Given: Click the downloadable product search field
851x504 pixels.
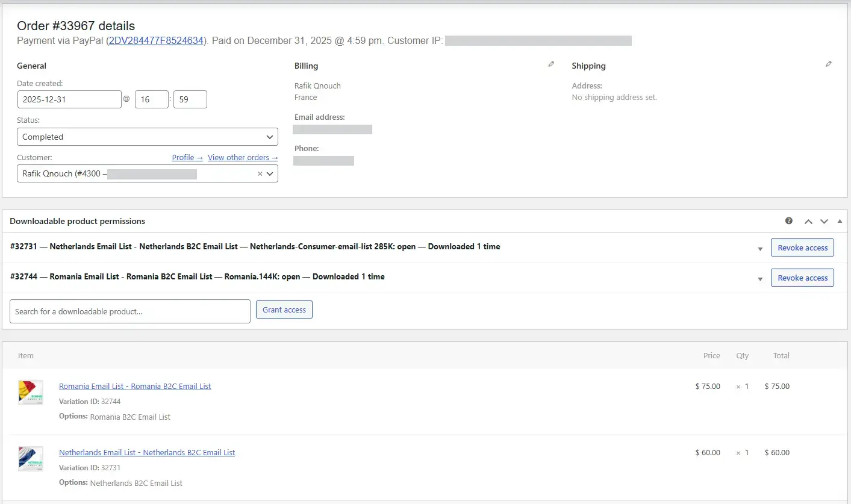Looking at the screenshot, I should (130, 311).
